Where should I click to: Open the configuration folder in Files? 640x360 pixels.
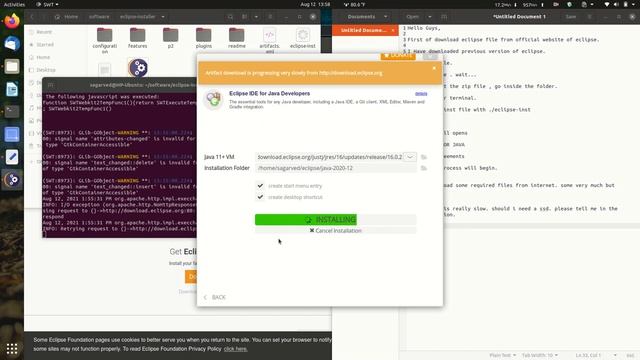(x=104, y=40)
